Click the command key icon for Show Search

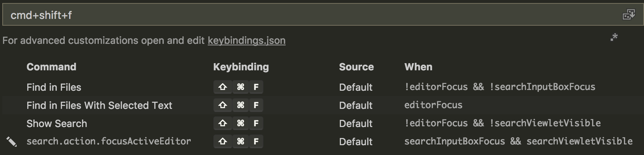(240, 123)
